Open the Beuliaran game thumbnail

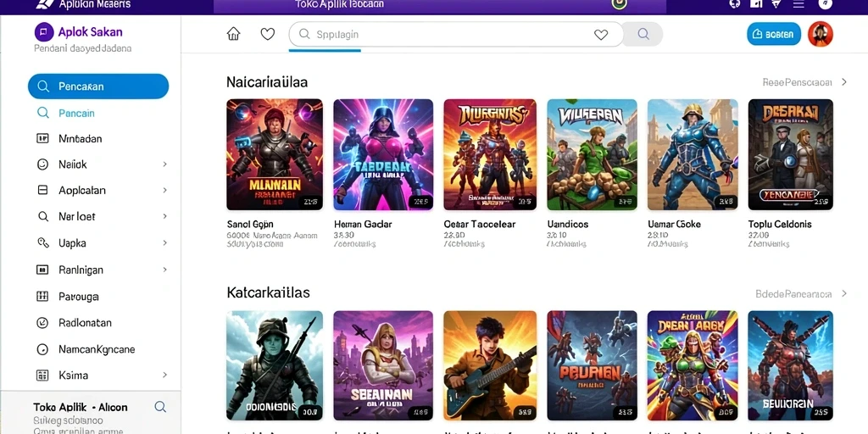[791, 365]
